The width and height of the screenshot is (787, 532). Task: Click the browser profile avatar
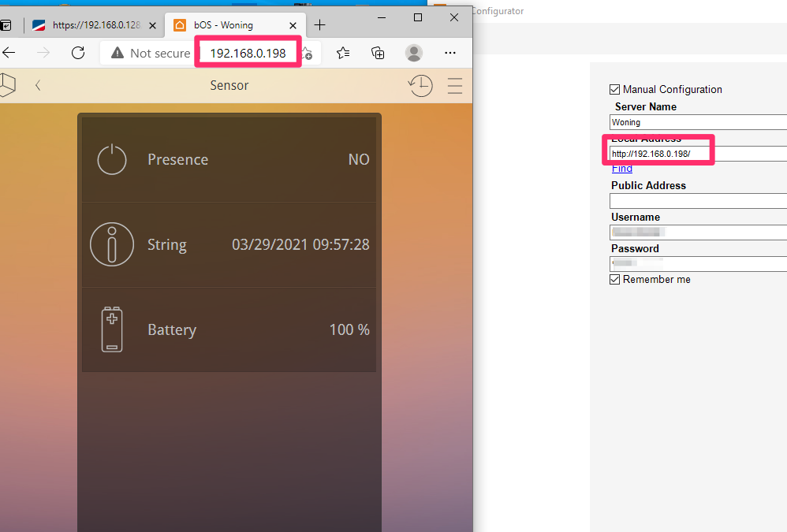[414, 53]
